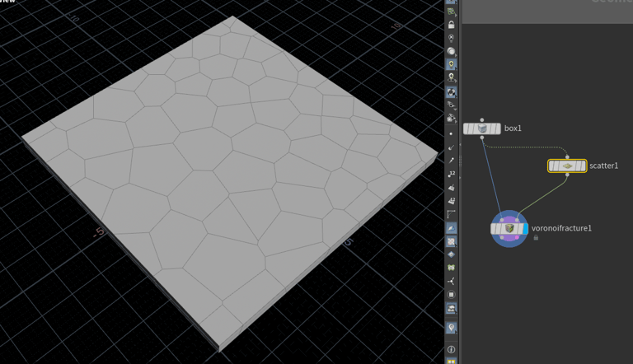Click voronoifracture1's right input connector
This screenshot has height=364, width=633.
point(517,220)
